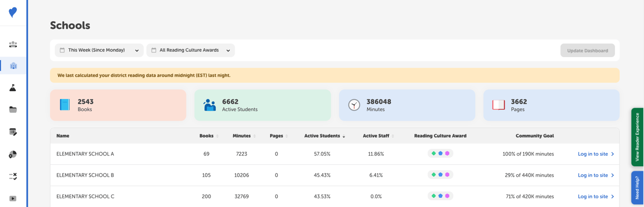Screen dimensions: 644x207
Task: Open the list with pencil sidebar icon
Action: pyautogui.click(x=13, y=132)
